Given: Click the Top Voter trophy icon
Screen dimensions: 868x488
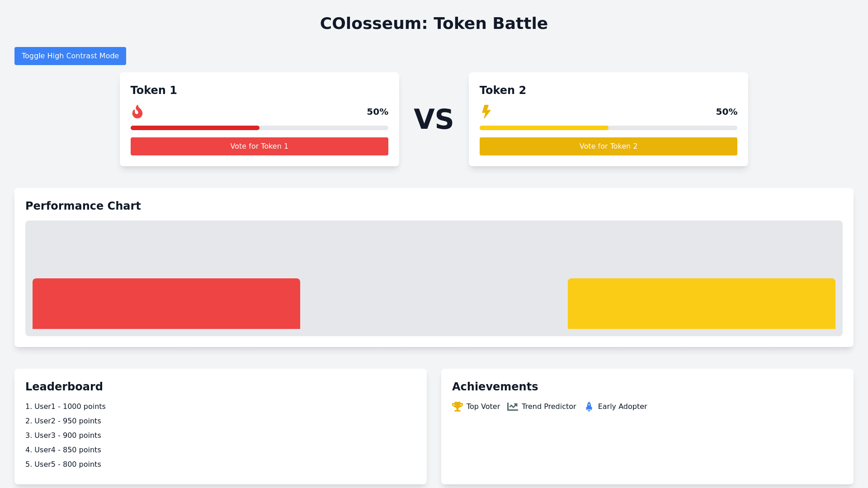Looking at the screenshot, I should 457,407.
